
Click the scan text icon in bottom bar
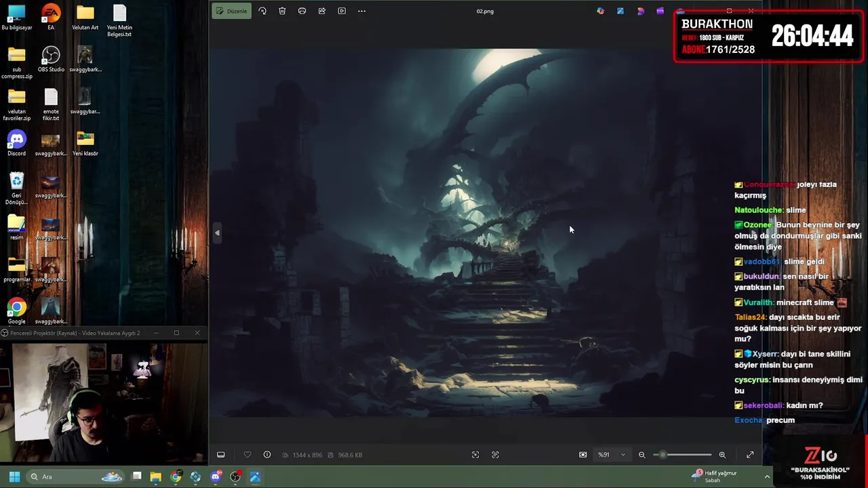pos(495,455)
